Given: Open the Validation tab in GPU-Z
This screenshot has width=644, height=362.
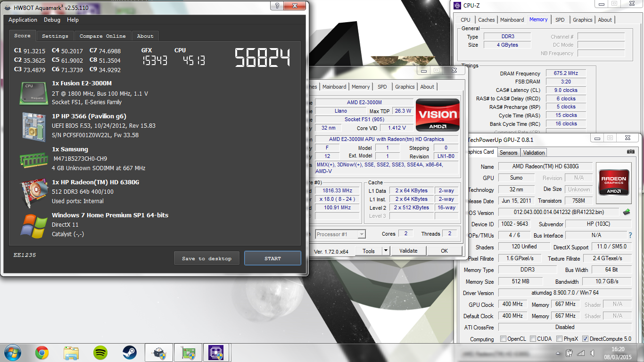Looking at the screenshot, I should point(534,152).
